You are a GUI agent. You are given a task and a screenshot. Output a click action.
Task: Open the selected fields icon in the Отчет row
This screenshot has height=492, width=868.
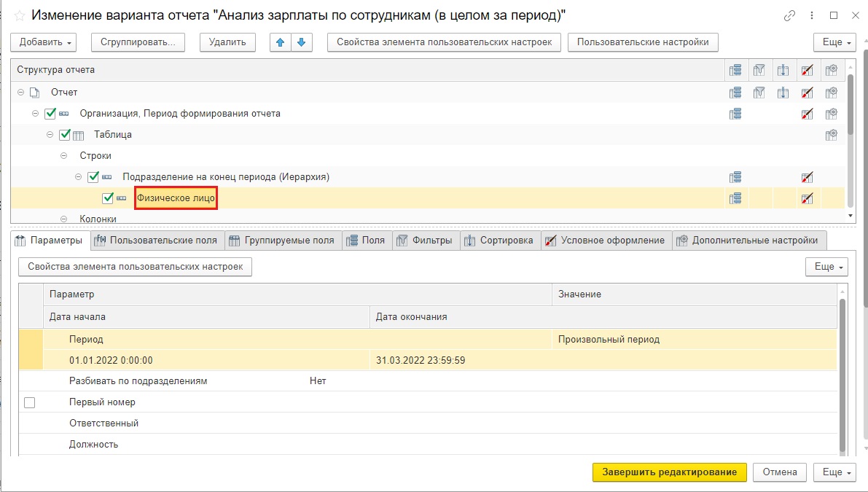click(x=735, y=93)
